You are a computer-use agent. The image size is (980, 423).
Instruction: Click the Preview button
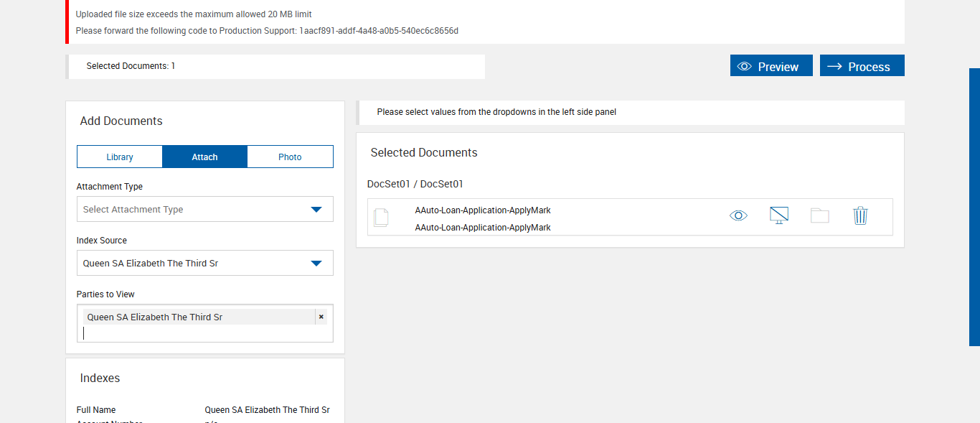pos(771,66)
